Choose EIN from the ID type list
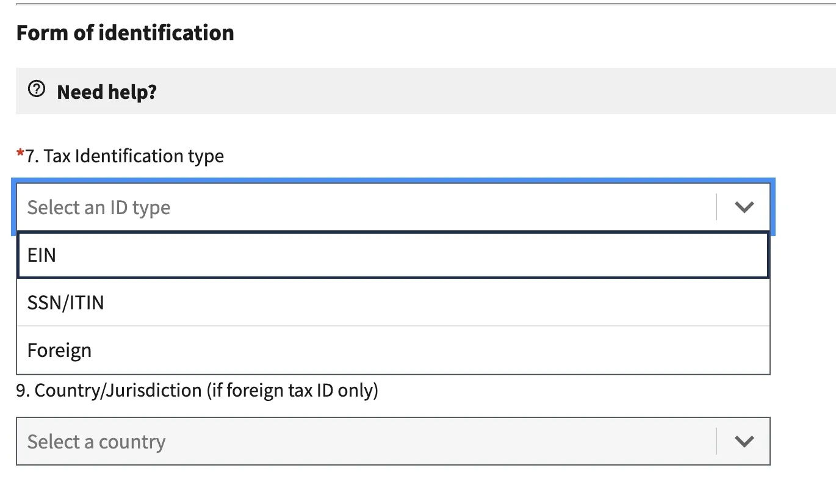The width and height of the screenshot is (836, 504). point(393,255)
